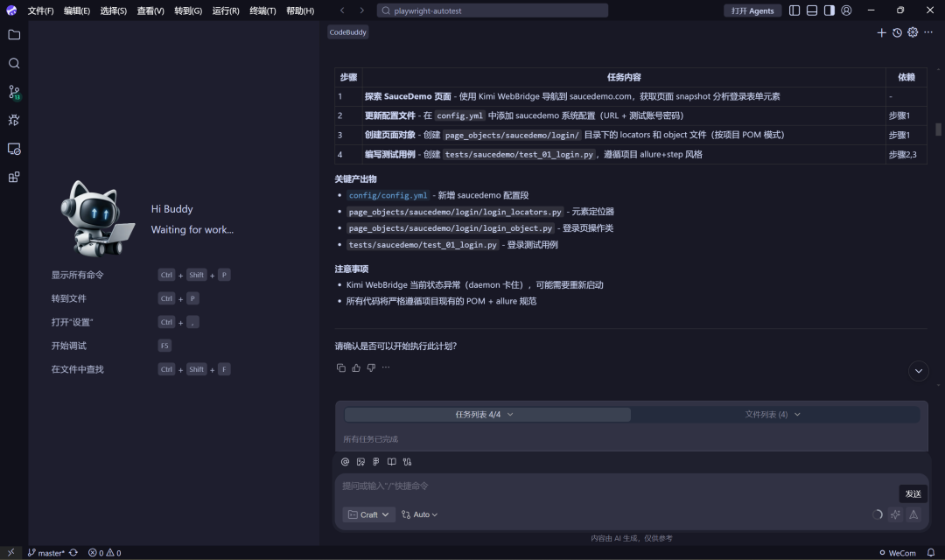Open the knowledge book icon in chat toolbar
Screen dimensions: 945x560
(x=392, y=462)
